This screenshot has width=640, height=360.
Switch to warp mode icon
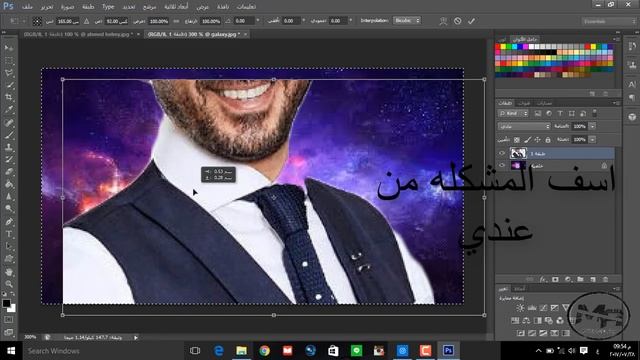point(443,21)
